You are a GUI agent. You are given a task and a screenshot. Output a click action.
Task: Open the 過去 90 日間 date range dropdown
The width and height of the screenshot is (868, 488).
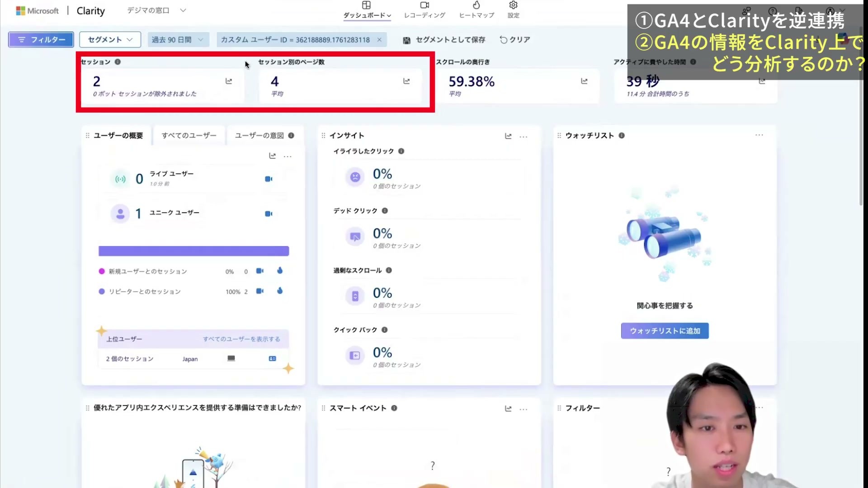point(178,40)
